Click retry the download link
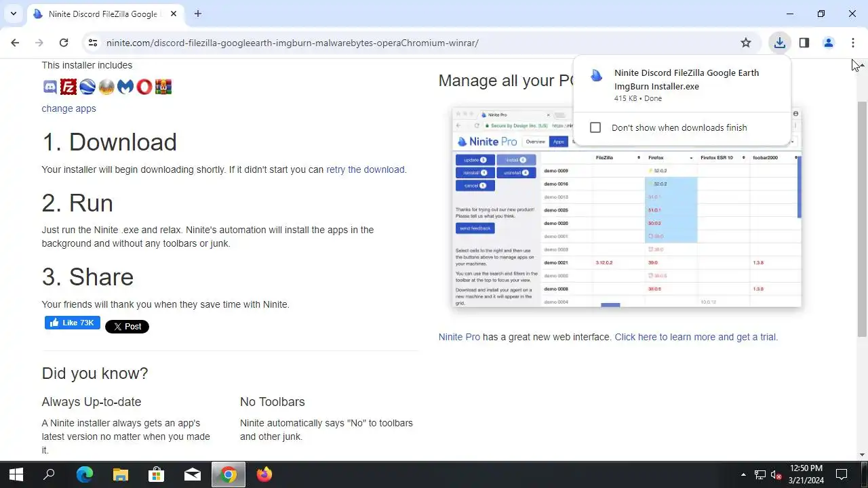The image size is (868, 488). pos(366,169)
